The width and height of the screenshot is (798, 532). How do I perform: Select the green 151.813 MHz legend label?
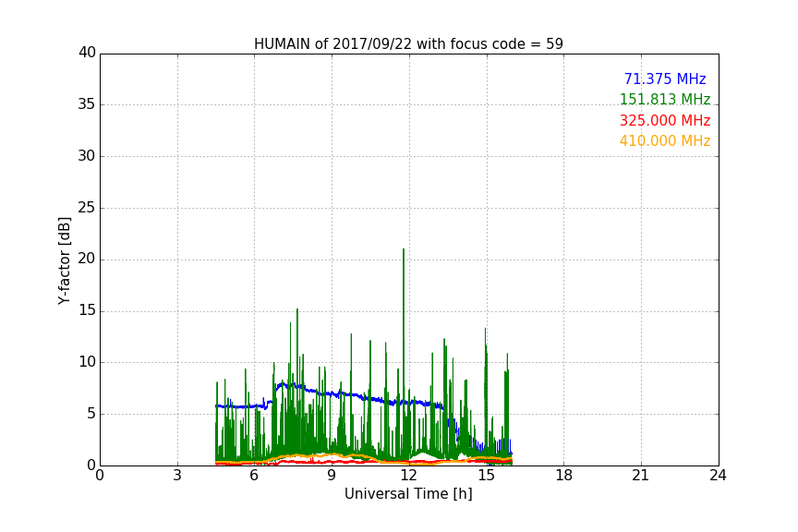pyautogui.click(x=665, y=99)
